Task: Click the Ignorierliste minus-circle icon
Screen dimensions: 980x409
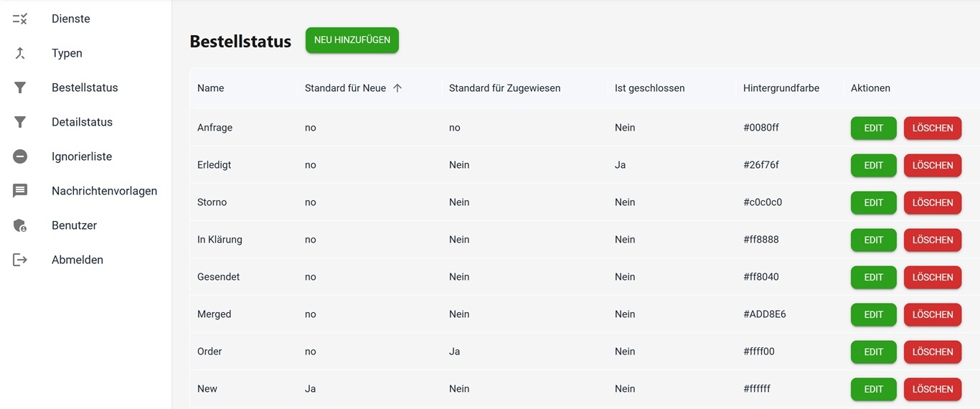Action: click(20, 156)
